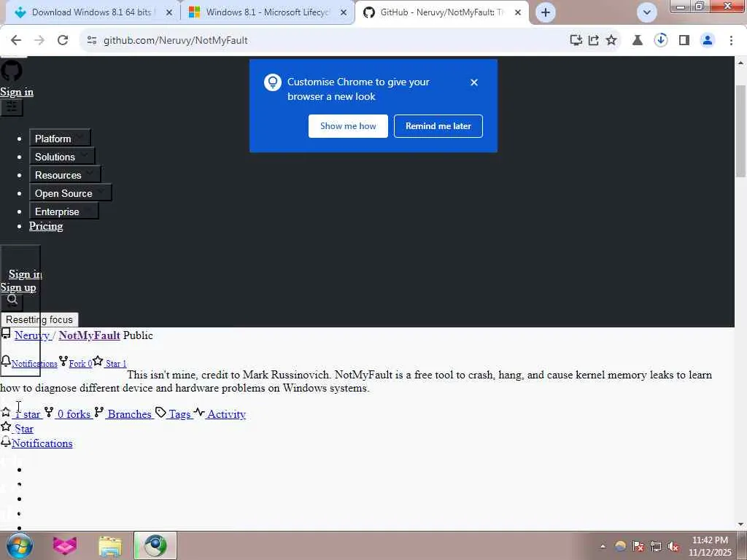Open Chrome Labs flask icon

[x=638, y=41]
